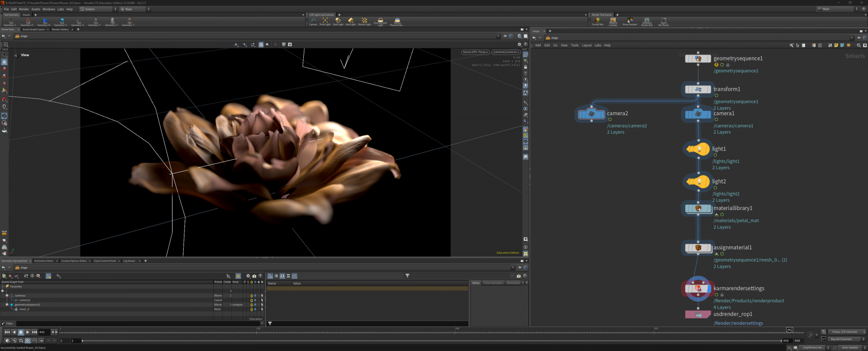
Task: Open the /cameras/camera1 camera dropdown
Action: (x=506, y=52)
